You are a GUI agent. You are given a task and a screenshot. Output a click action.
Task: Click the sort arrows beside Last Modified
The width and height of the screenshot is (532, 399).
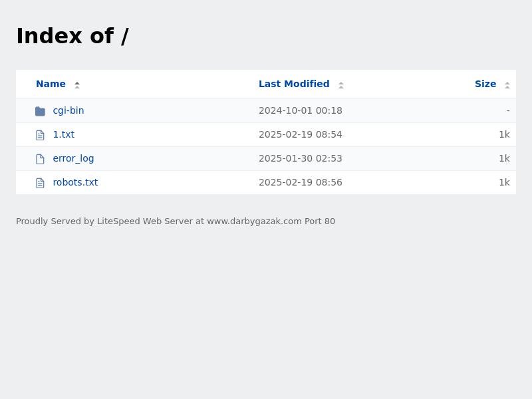pyautogui.click(x=341, y=84)
